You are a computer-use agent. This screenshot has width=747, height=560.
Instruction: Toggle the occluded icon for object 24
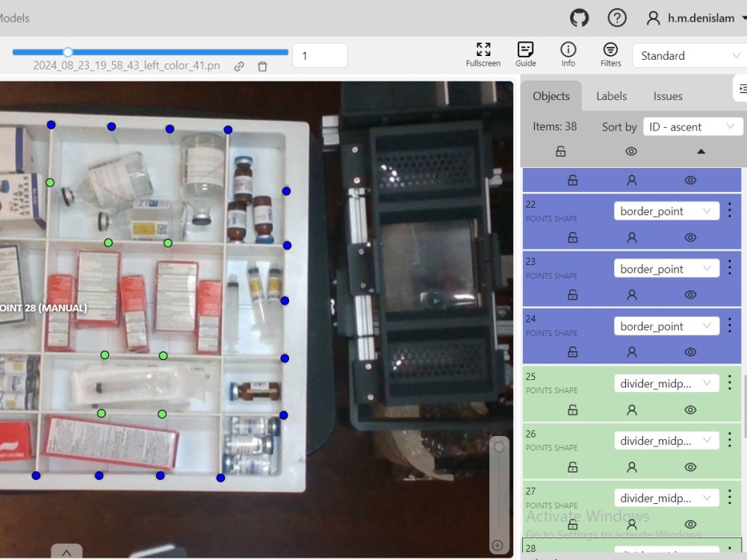tap(632, 352)
